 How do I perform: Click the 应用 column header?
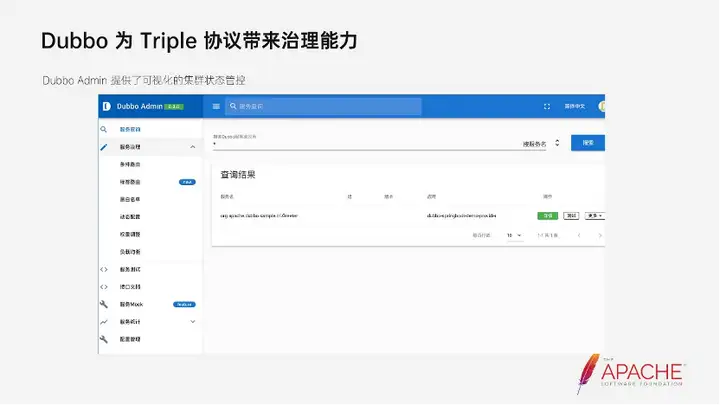coord(431,197)
